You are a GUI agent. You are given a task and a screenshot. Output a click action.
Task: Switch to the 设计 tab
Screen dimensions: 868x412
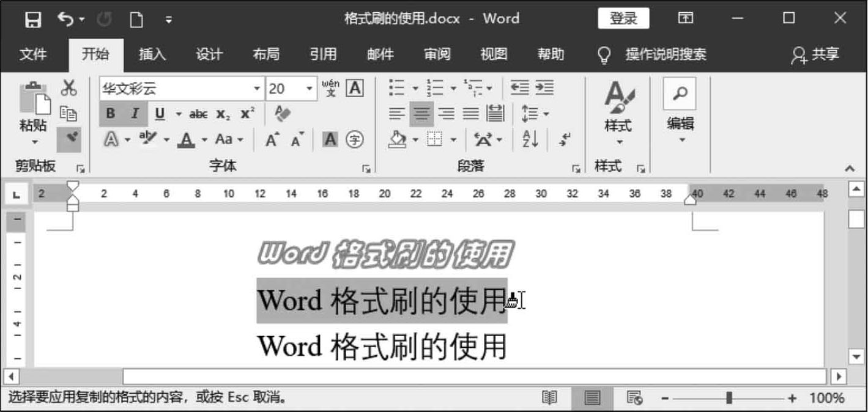click(x=209, y=54)
